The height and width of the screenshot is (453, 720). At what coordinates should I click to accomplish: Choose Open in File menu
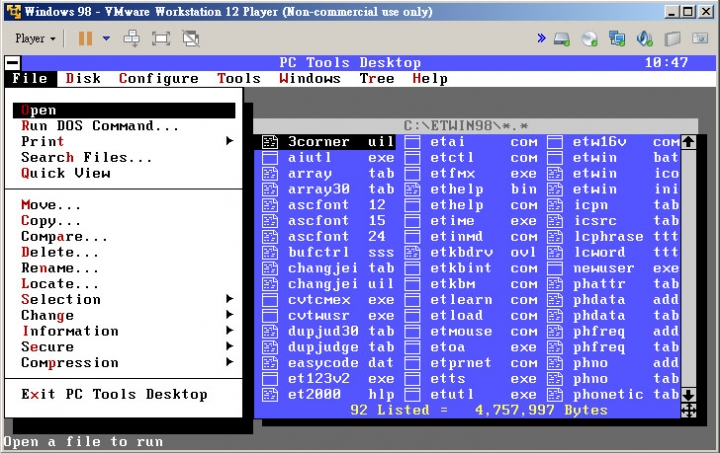[124, 110]
